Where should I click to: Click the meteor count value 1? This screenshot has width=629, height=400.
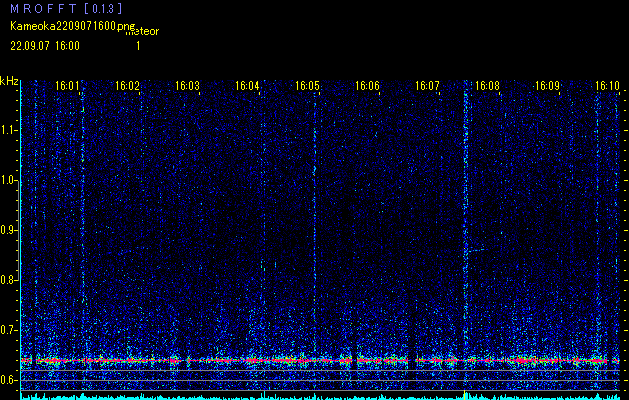138,46
